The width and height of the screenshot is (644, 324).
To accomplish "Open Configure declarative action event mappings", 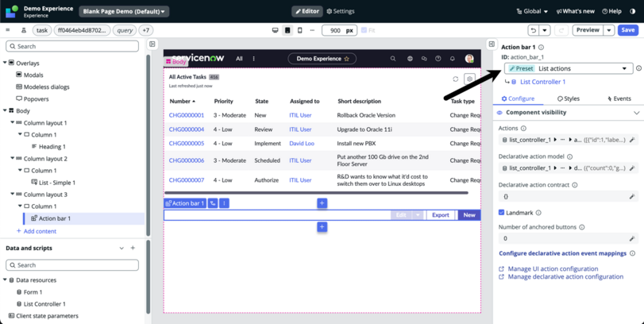I will pos(562,253).
